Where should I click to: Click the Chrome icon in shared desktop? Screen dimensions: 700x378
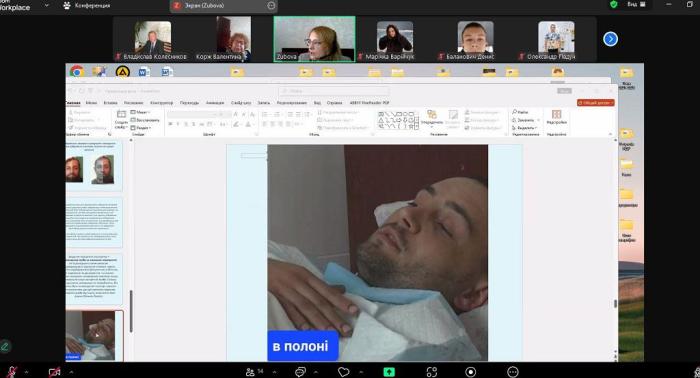pos(77,72)
